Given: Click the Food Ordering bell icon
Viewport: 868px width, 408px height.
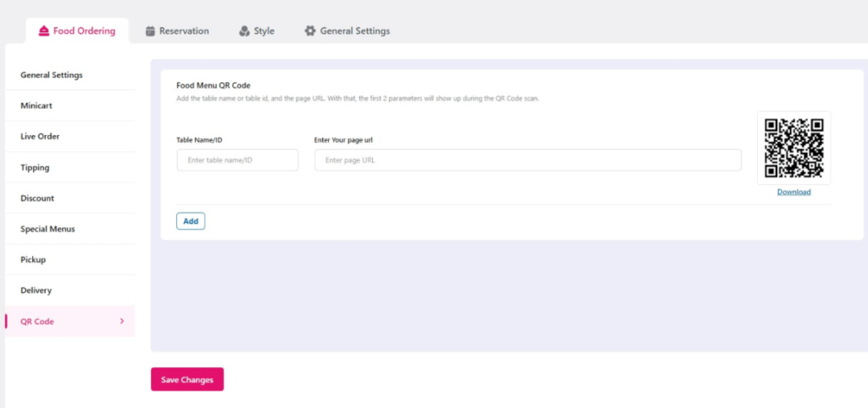Looking at the screenshot, I should (44, 31).
